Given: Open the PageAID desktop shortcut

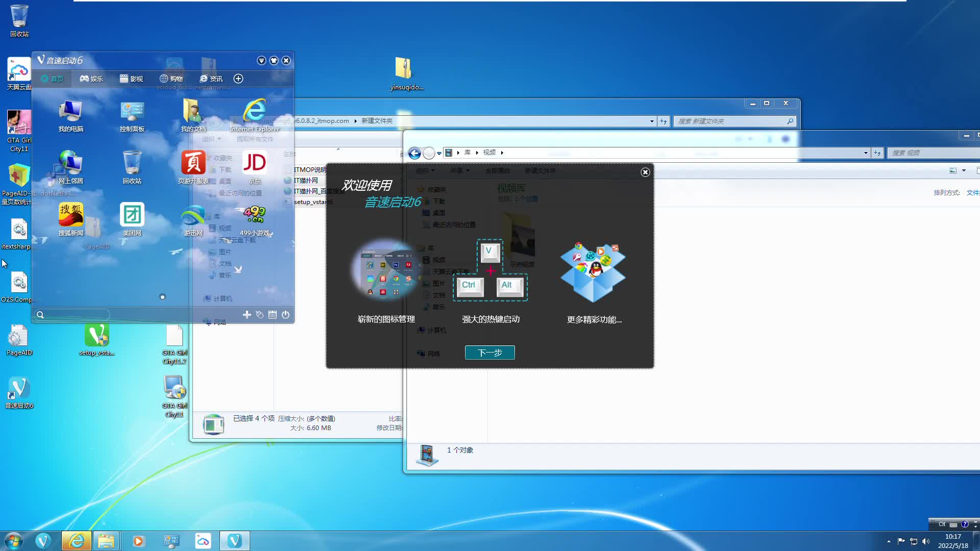Looking at the screenshot, I should coord(19,340).
